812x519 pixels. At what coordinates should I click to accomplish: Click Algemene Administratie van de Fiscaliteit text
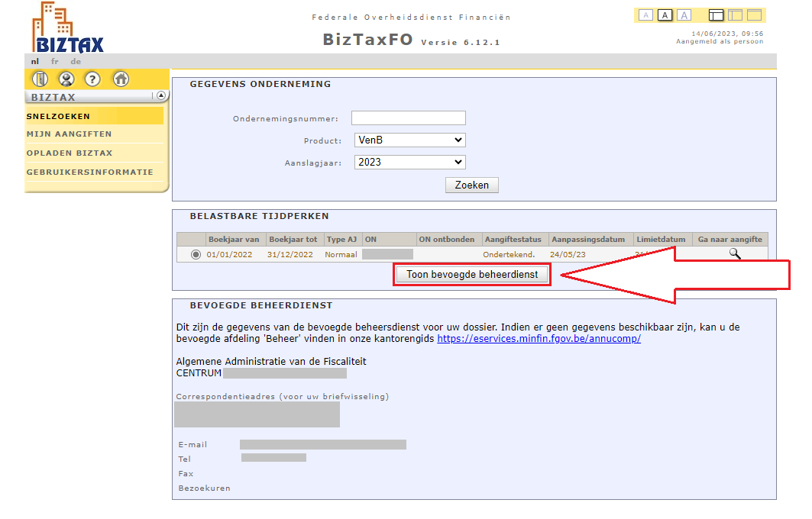[271, 362]
